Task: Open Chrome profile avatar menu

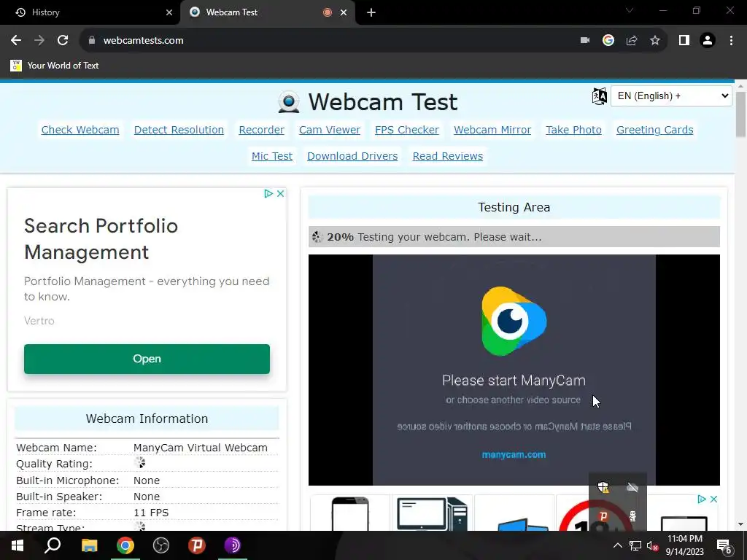Action: point(708,41)
